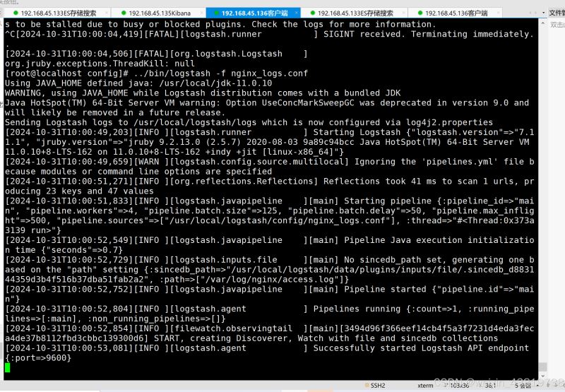Open the tab list dropdown arrow
Viewport: 565px width, 392px height.
click(x=543, y=13)
